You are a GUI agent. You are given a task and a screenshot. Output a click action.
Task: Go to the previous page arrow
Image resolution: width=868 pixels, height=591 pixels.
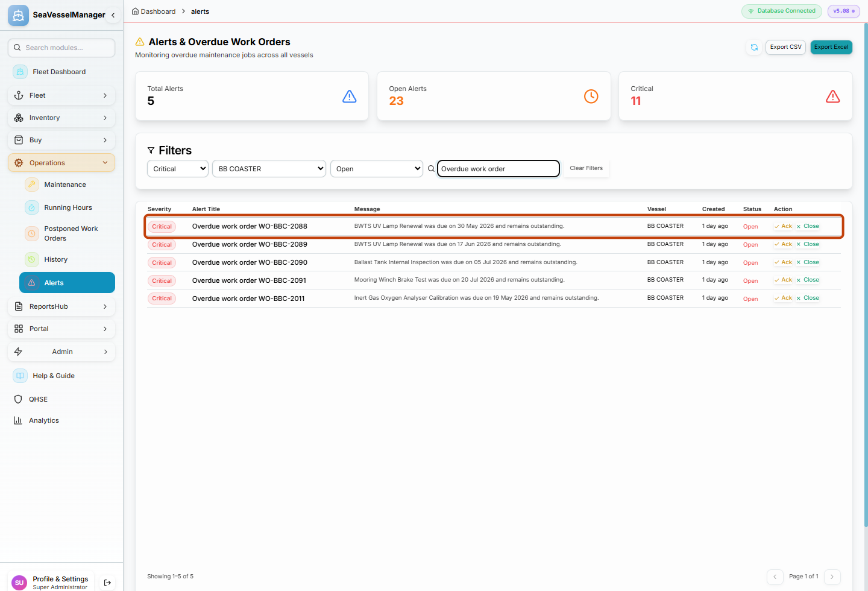(775, 577)
